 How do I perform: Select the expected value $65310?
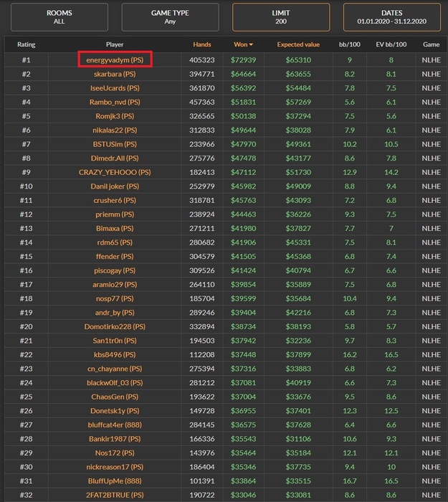[x=298, y=60]
